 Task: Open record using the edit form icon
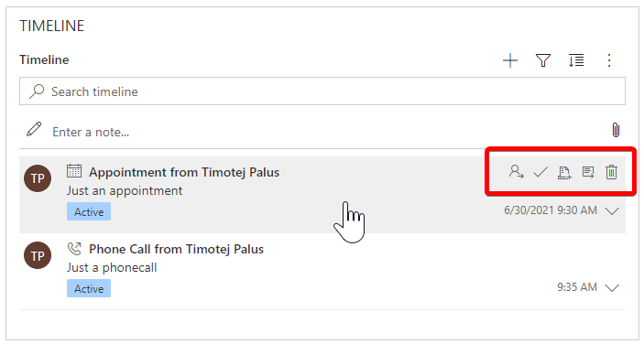point(588,172)
